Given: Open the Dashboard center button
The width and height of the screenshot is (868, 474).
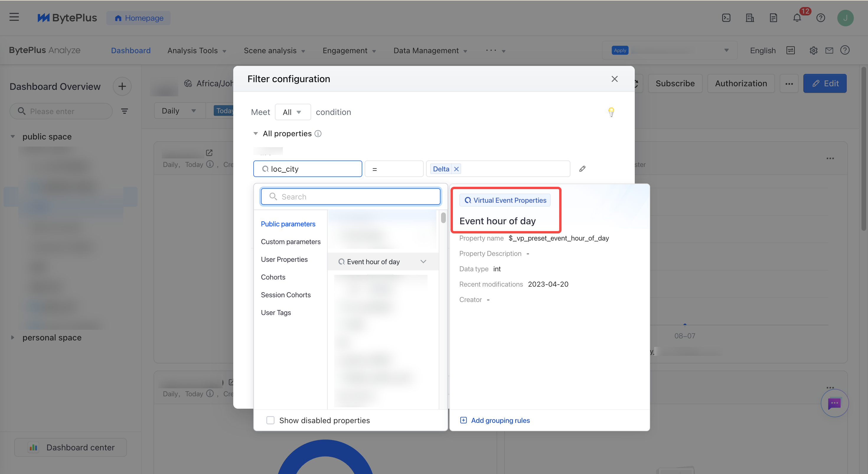Looking at the screenshot, I should click(71, 447).
